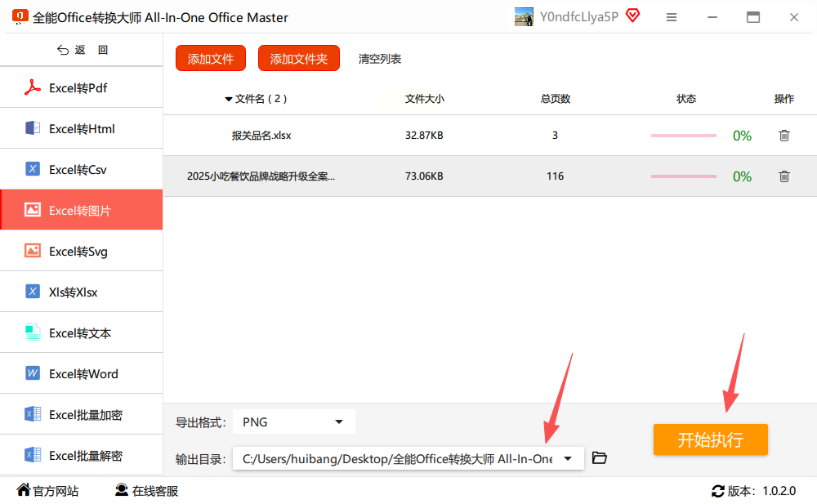Click the Excel批量加密 sidebar icon
This screenshot has width=817, height=504.
[x=33, y=414]
